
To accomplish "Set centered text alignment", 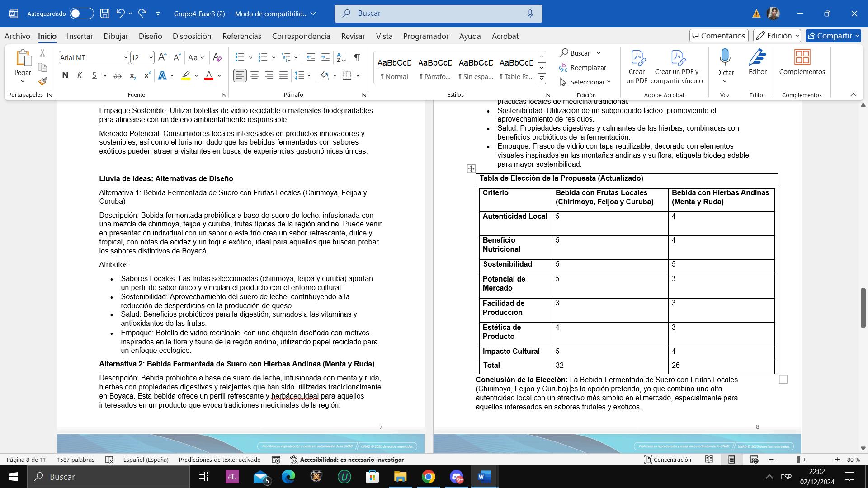I will point(255,75).
